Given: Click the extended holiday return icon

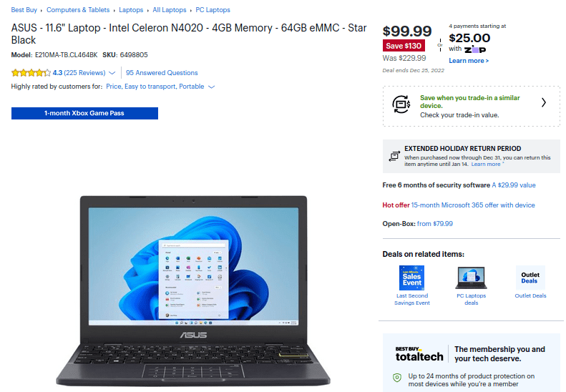Looking at the screenshot, I should (x=394, y=156).
